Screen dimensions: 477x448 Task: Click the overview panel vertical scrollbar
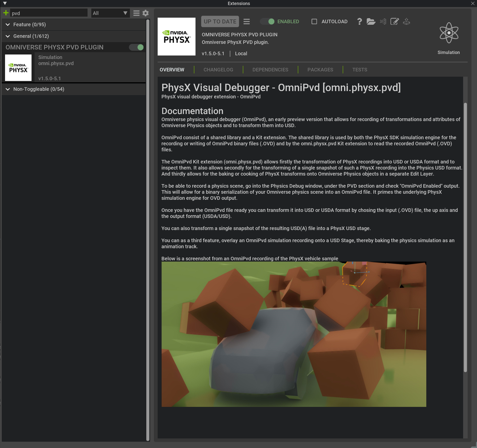coord(465,237)
